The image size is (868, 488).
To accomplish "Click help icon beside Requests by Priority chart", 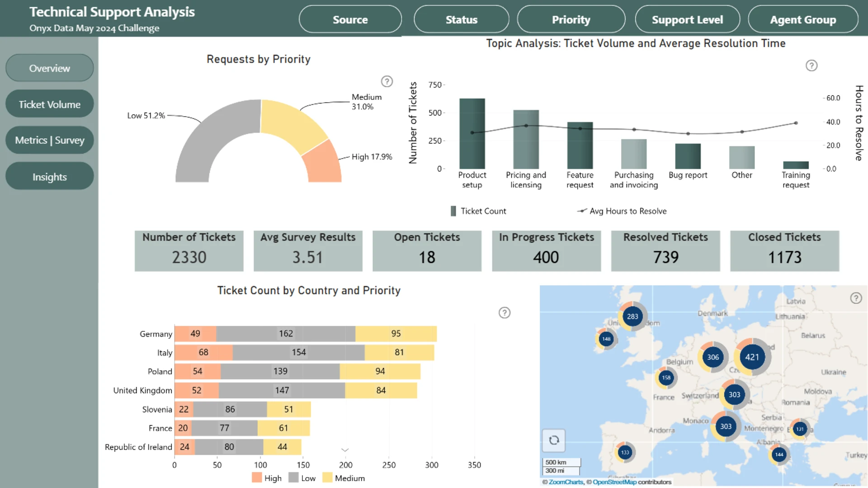I will click(387, 81).
